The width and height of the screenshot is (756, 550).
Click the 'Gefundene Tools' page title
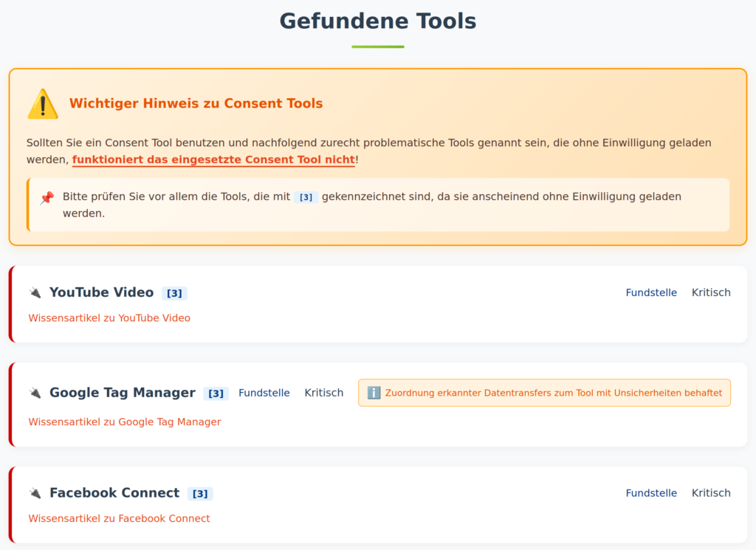click(378, 21)
